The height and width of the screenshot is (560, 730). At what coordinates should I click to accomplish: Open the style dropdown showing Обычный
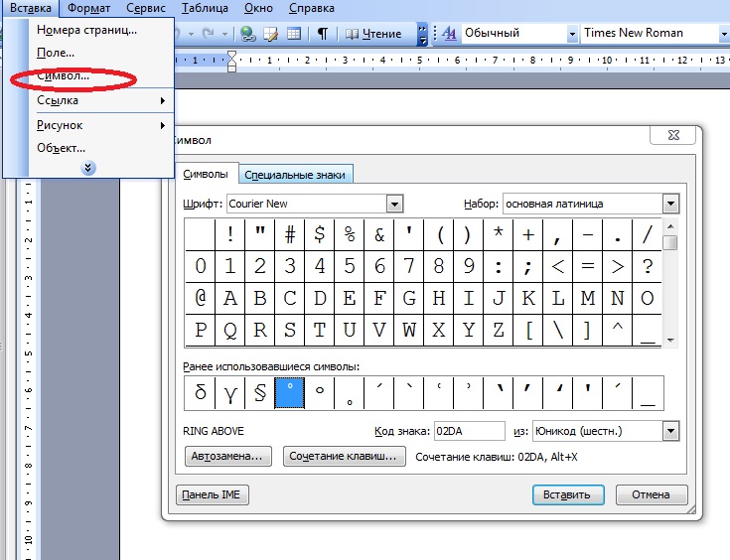pyautogui.click(x=572, y=34)
